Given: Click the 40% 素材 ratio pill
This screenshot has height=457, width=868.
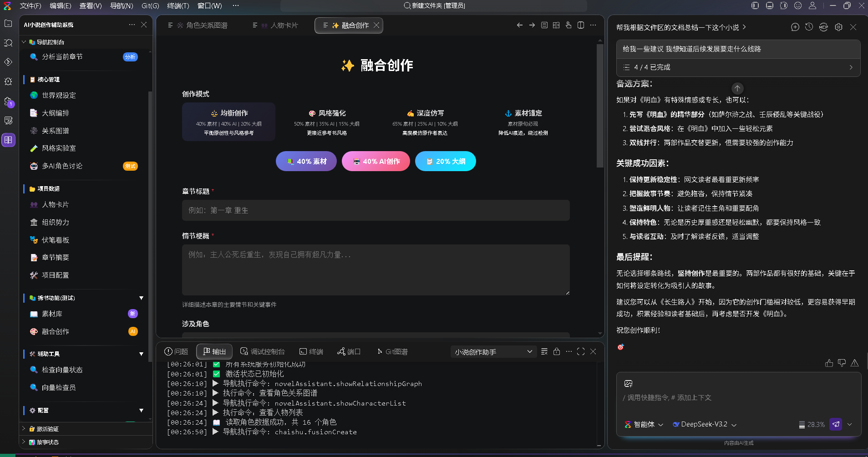Looking at the screenshot, I should click(x=306, y=161).
